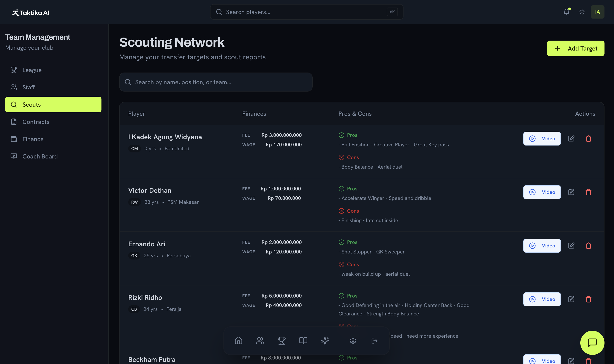This screenshot has height=364, width=614.
Task: Click fee Rp 5.000.000.000
Action: pos(282,296)
